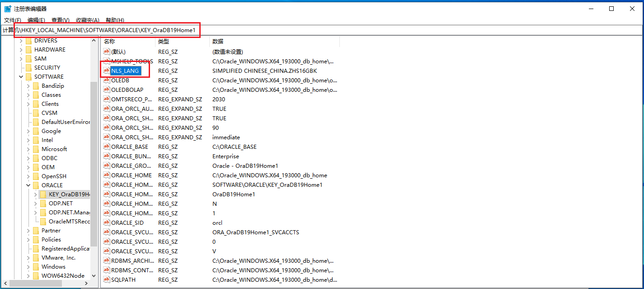Click the string icon beside ORACLE_BASE

tap(107, 147)
